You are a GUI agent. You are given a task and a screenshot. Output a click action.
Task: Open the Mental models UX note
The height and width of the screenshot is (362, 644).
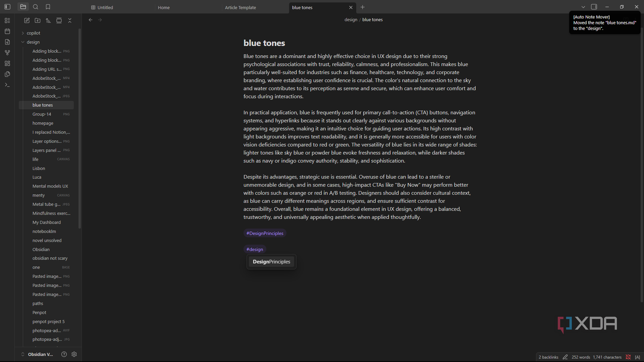coord(50,186)
